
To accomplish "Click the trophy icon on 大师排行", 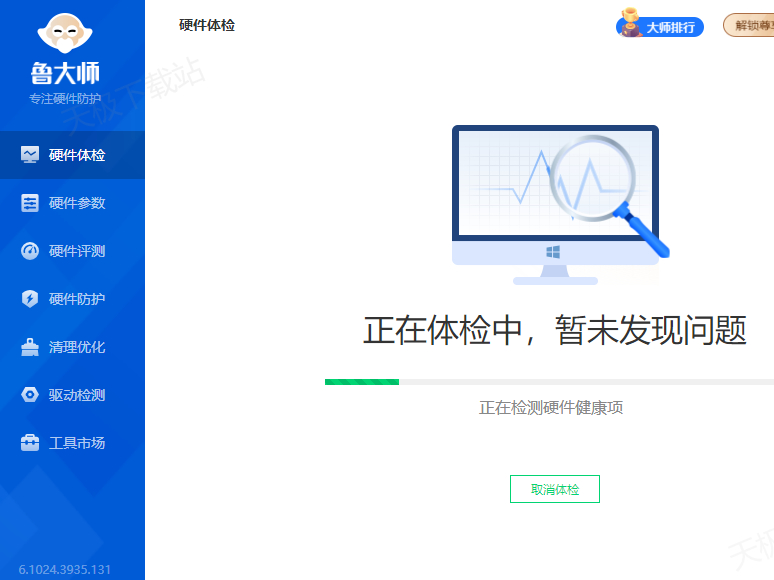I will [x=629, y=22].
